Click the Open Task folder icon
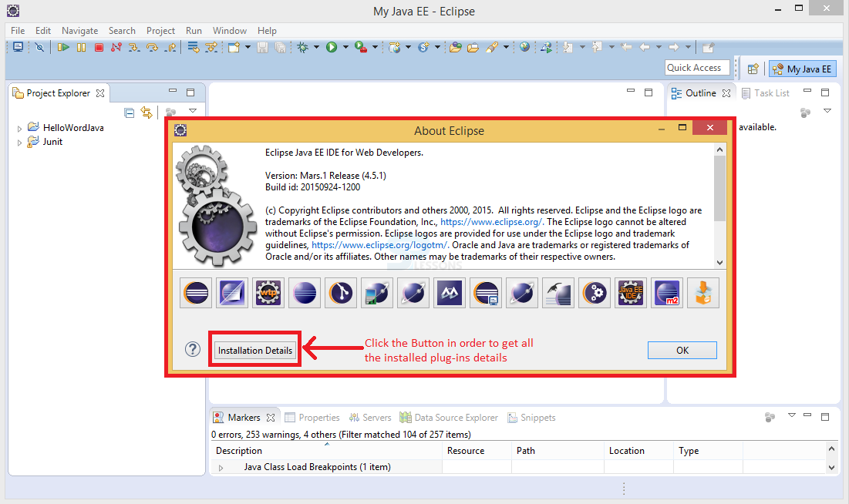This screenshot has height=504, width=849. click(473, 47)
